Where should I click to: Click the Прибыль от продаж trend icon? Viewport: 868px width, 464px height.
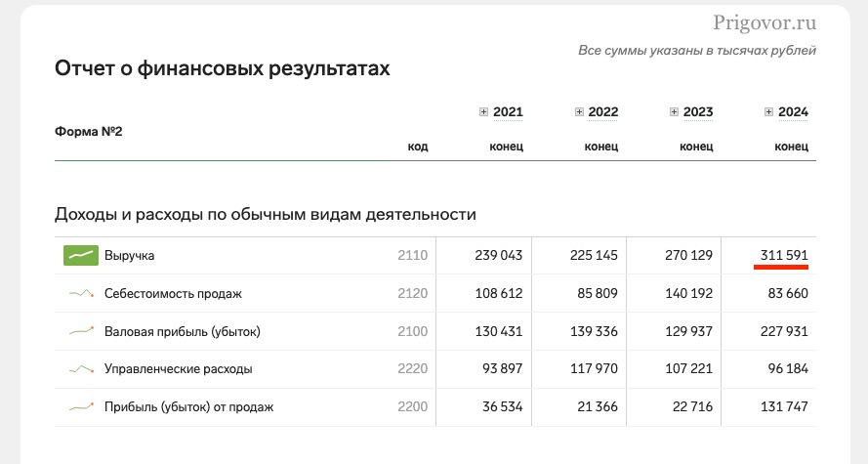pyautogui.click(x=80, y=406)
